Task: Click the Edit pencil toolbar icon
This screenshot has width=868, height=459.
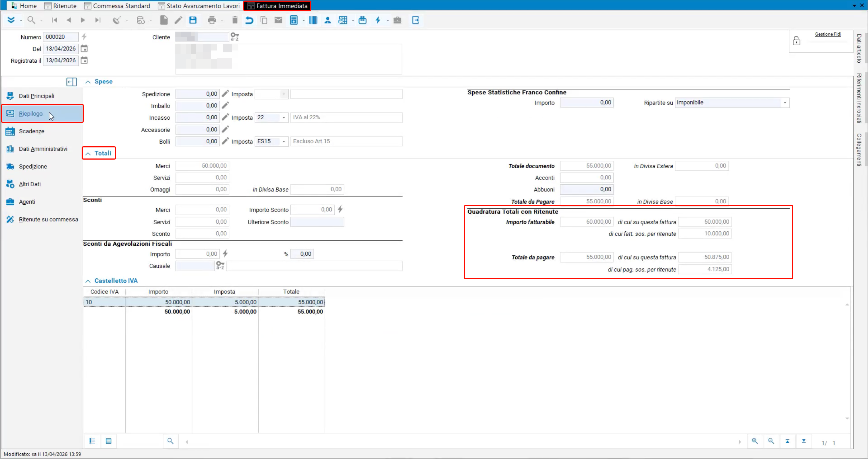Action: 178,20
